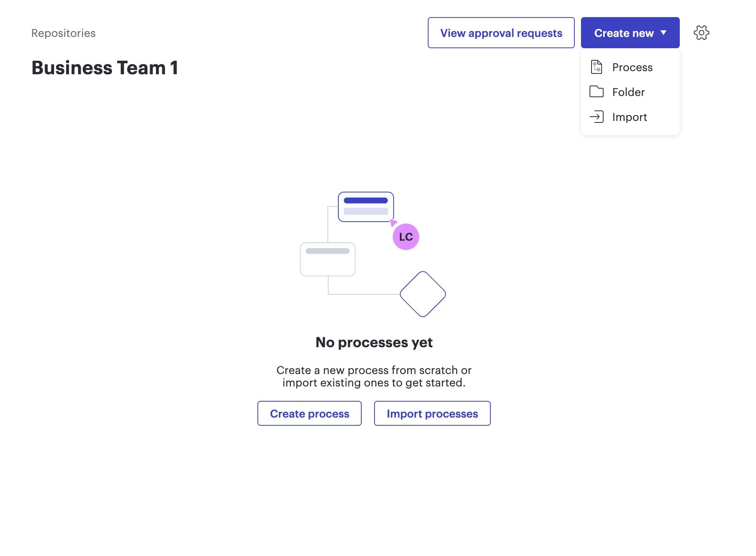Click the blue task card illustration

366,206
